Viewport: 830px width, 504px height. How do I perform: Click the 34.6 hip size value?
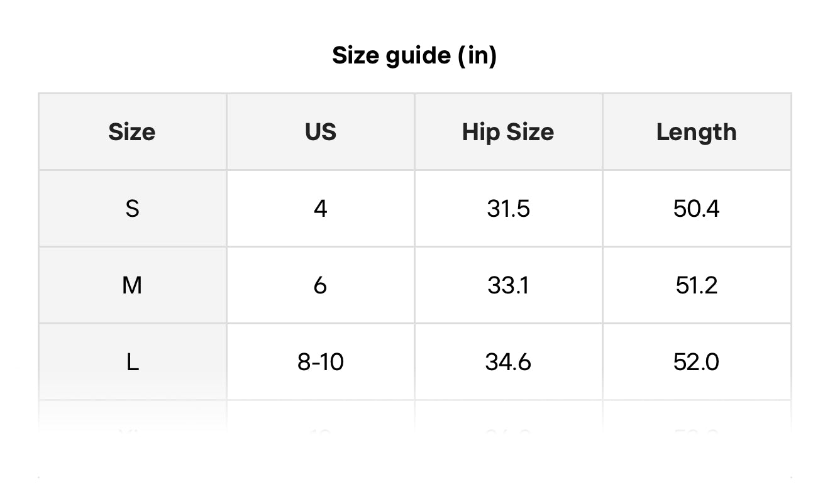pyautogui.click(x=508, y=362)
